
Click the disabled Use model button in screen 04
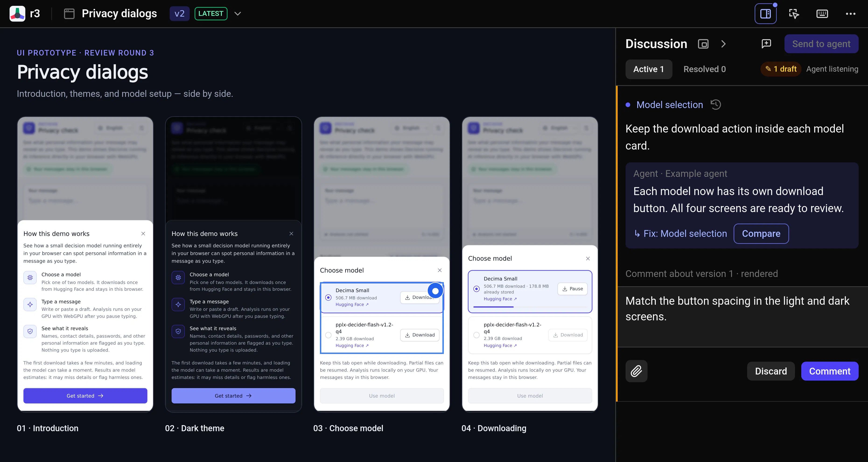pos(530,395)
